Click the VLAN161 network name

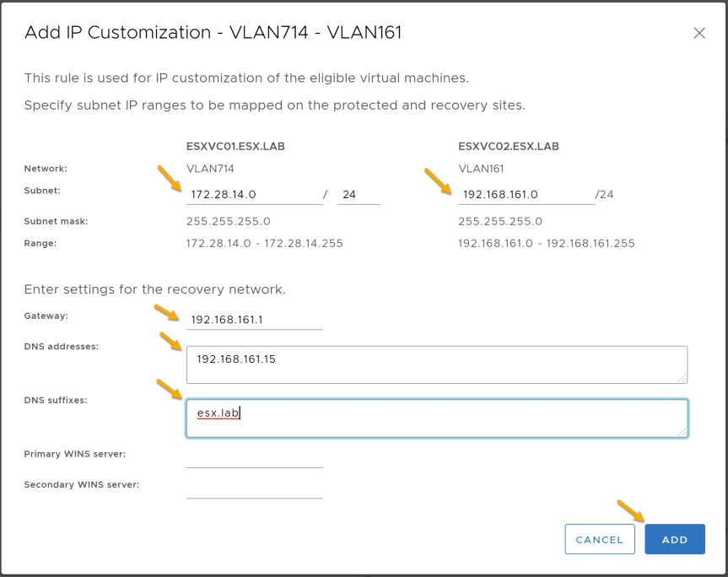[481, 169]
